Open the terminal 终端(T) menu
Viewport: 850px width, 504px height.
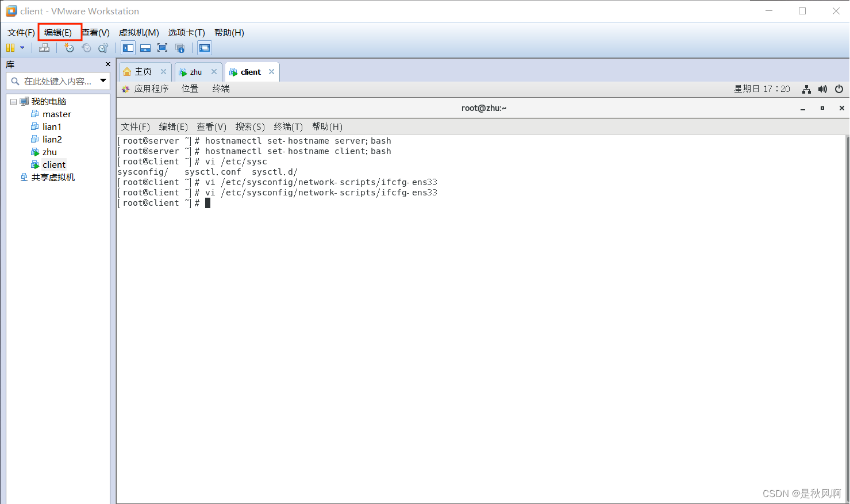point(288,127)
